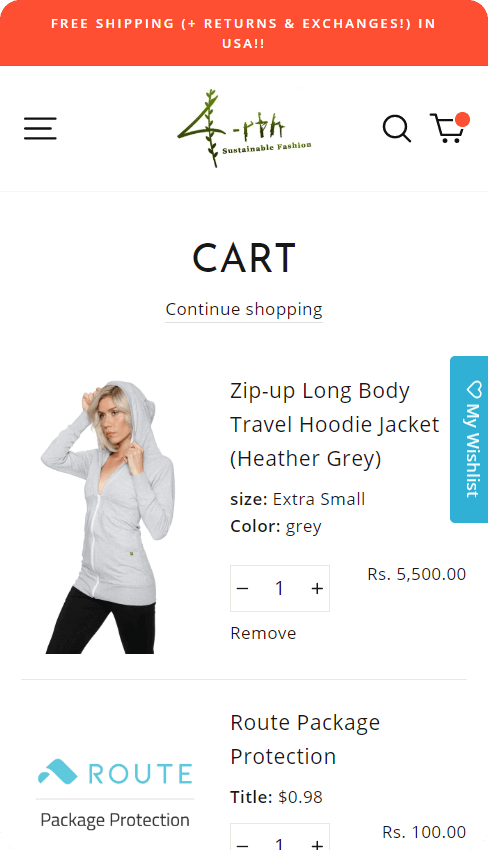Follow the Continue shopping link
The width and height of the screenshot is (488, 850).
coord(244,310)
